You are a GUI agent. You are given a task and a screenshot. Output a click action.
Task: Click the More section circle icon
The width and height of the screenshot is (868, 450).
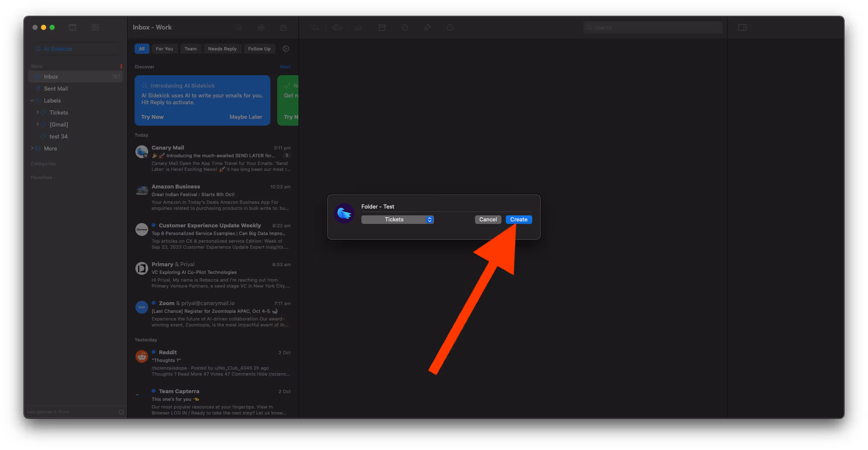(x=38, y=148)
